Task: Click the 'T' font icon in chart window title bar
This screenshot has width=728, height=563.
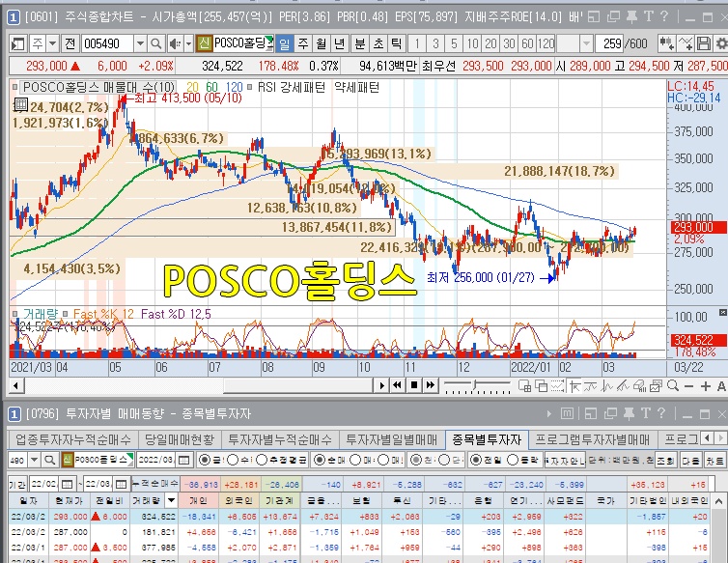Action: [x=649, y=17]
